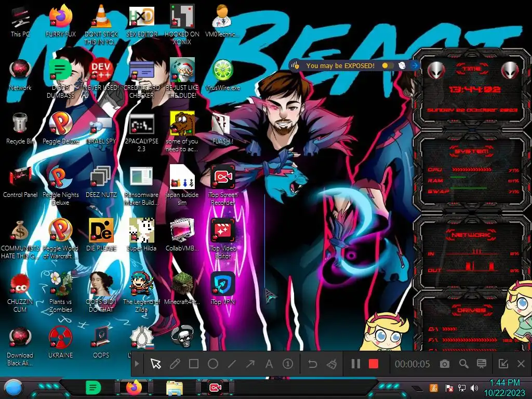Open the CHUZZIN CUM shortcut
This screenshot has width=532, height=399.
20,292
